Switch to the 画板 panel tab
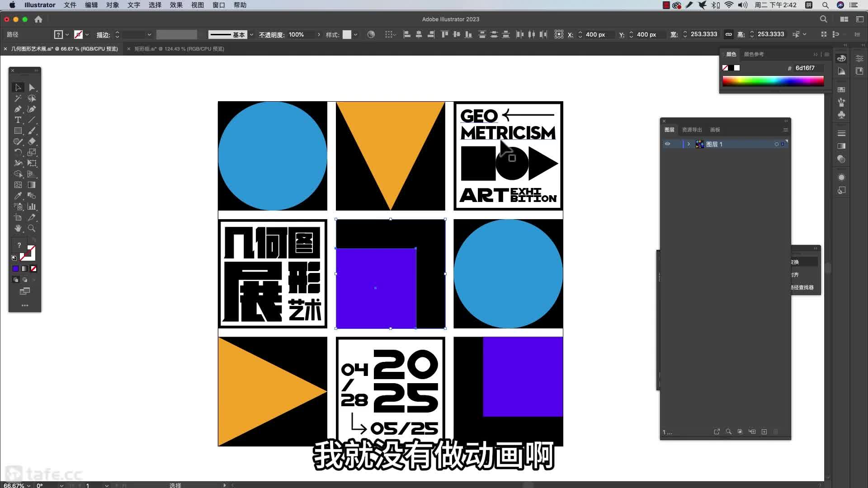 715,130
